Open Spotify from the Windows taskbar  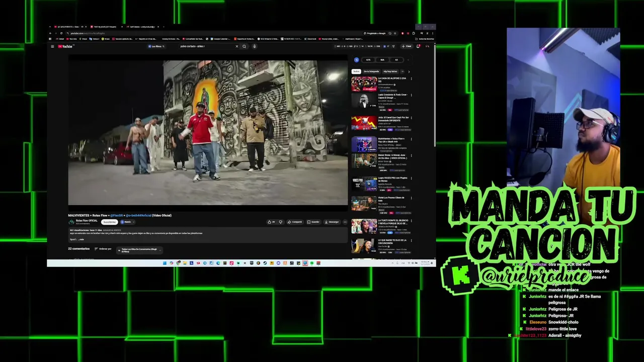click(x=311, y=263)
